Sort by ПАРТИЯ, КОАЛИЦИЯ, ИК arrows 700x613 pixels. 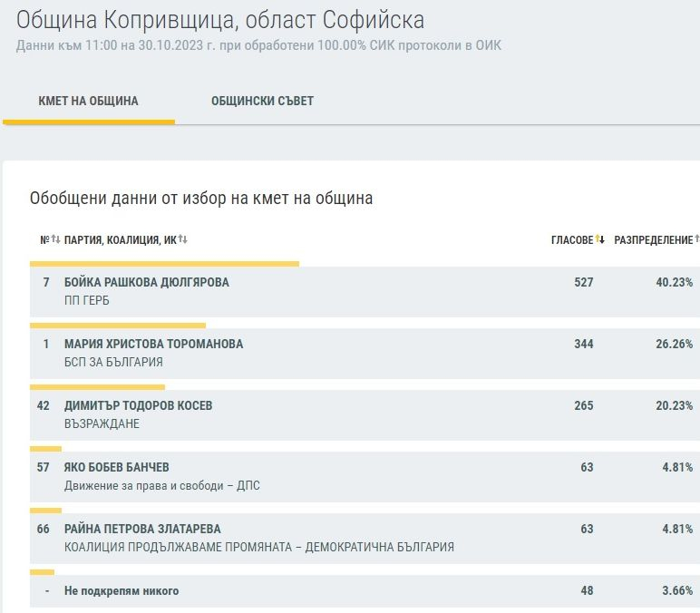(x=182, y=239)
